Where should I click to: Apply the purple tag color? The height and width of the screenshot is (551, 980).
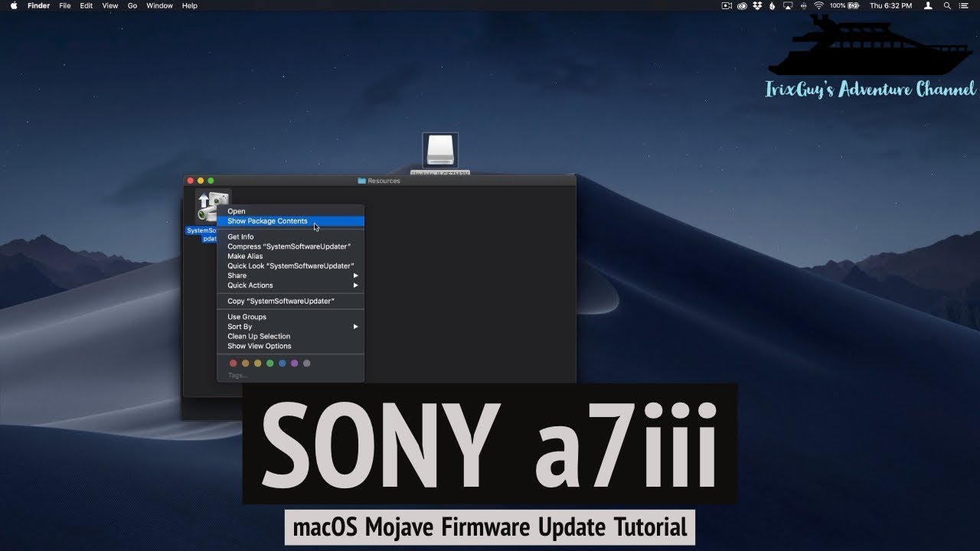(295, 364)
